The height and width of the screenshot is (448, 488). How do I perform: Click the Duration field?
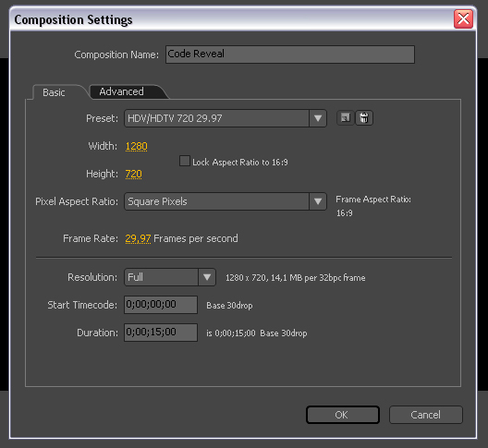(161, 333)
